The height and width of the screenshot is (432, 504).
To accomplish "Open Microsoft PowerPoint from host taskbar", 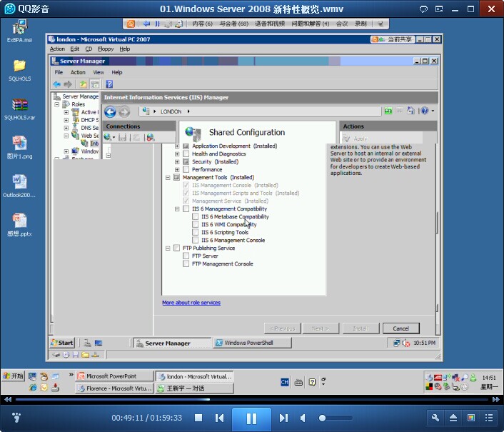I will tap(114, 376).
